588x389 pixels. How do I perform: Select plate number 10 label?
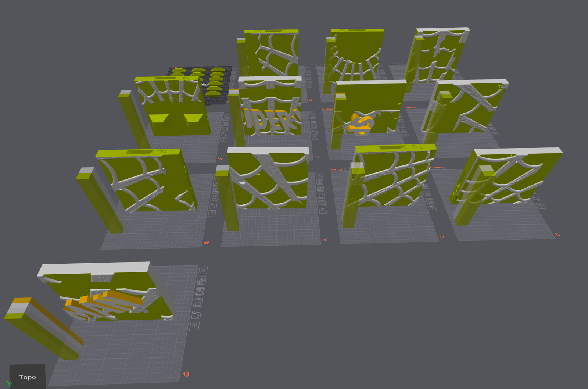point(325,240)
